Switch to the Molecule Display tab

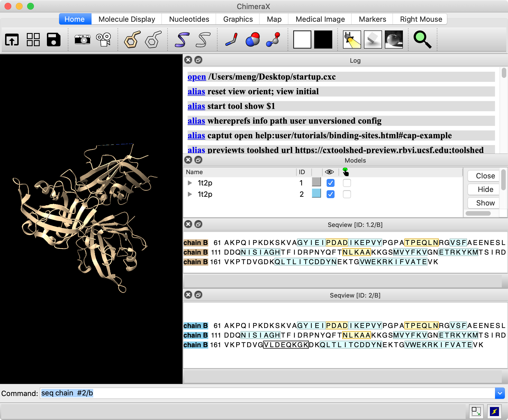127,19
